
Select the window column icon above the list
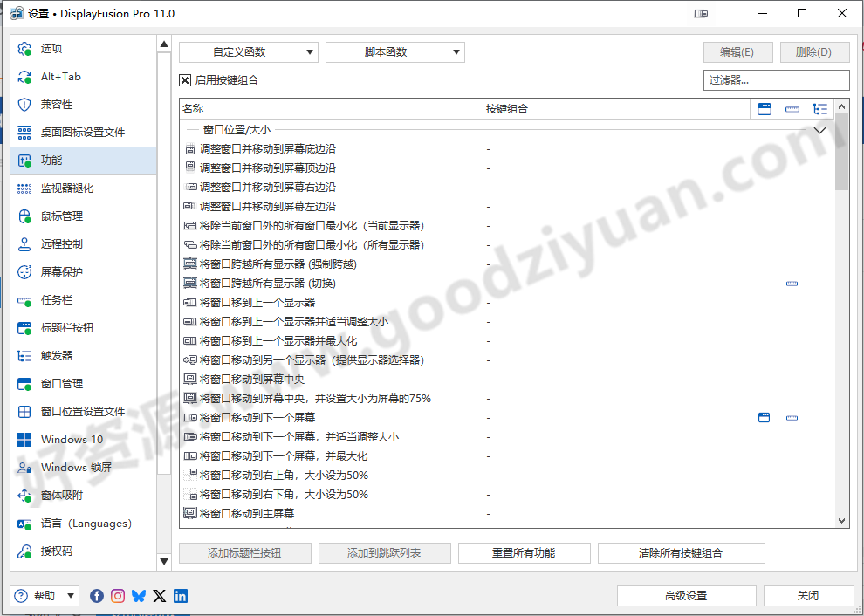click(x=764, y=108)
